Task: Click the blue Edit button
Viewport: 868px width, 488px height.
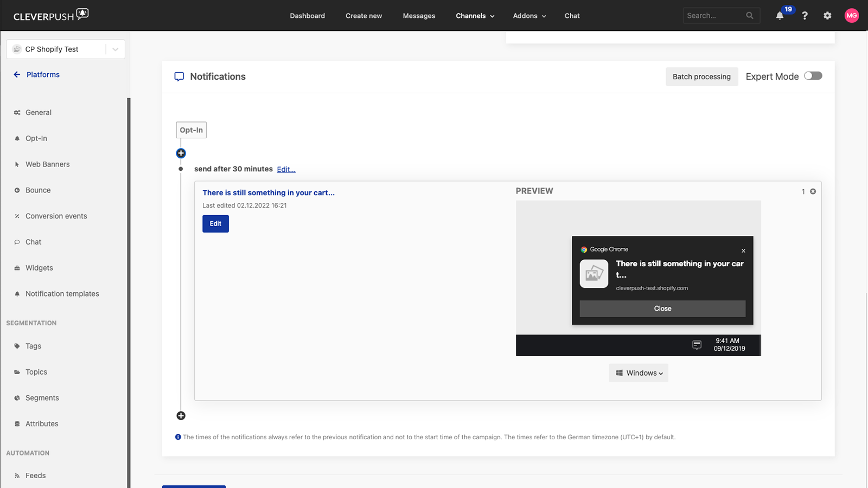Action: click(x=215, y=223)
